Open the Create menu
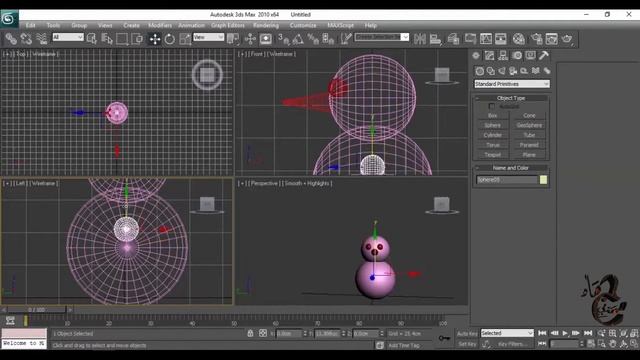Viewport: 640px width, 360px height. (x=131, y=25)
